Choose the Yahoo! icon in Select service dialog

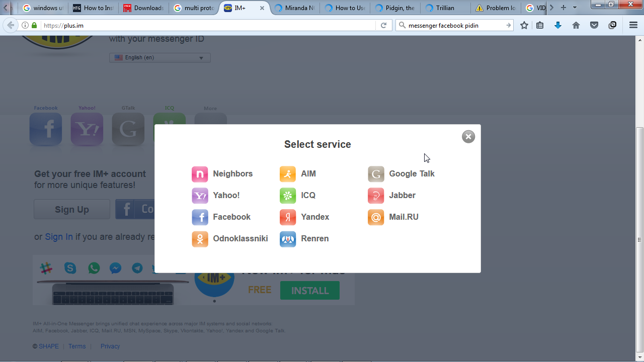pyautogui.click(x=200, y=196)
